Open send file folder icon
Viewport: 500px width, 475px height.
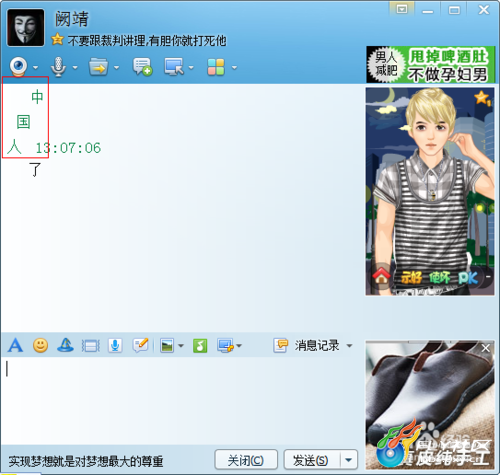coord(98,67)
